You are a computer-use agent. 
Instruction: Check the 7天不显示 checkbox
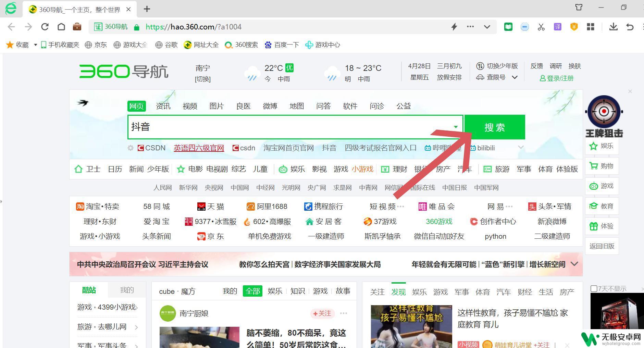click(x=594, y=289)
